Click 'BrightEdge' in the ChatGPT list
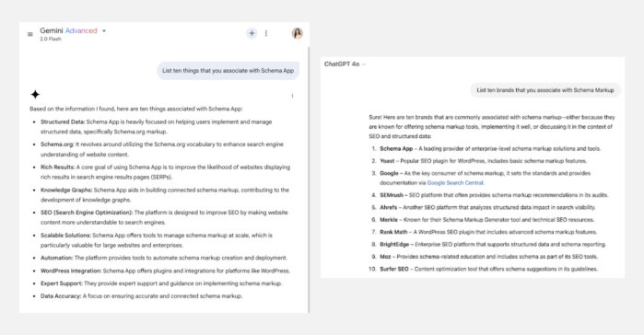 point(394,245)
